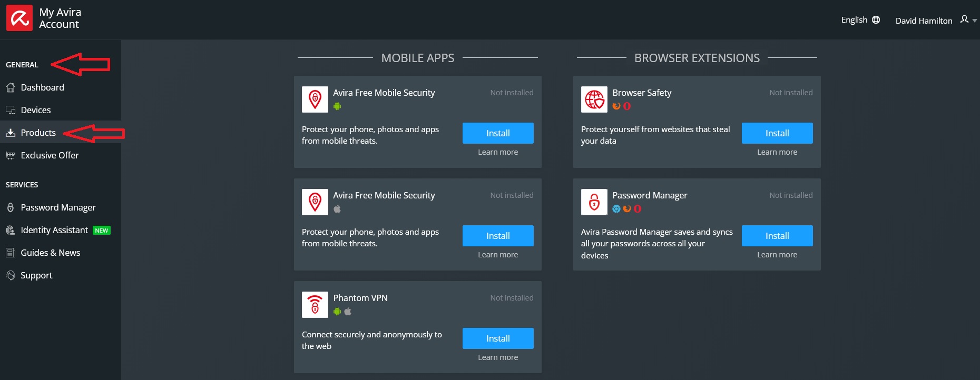
Task: Click the Dashboard home icon in sidebar
Action: click(10, 88)
